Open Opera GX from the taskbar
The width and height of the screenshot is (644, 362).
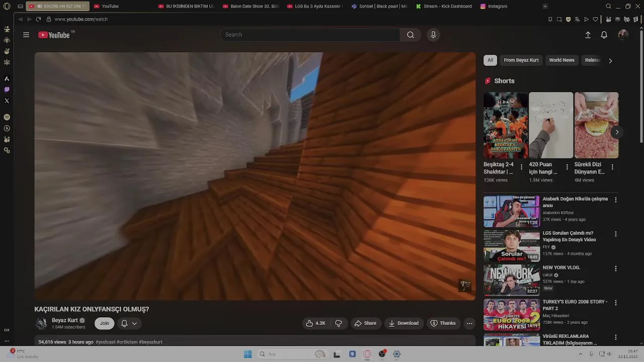(367, 354)
